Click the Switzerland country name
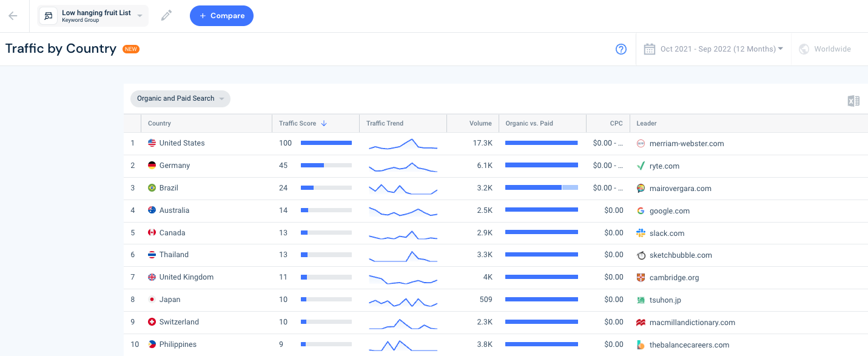The image size is (868, 356). pyautogui.click(x=179, y=322)
